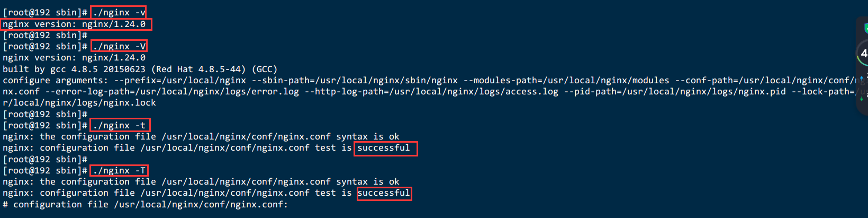Image resolution: width=868 pixels, height=218 pixels.
Task: Click the shield icon in floating widget
Action: [x=865, y=28]
